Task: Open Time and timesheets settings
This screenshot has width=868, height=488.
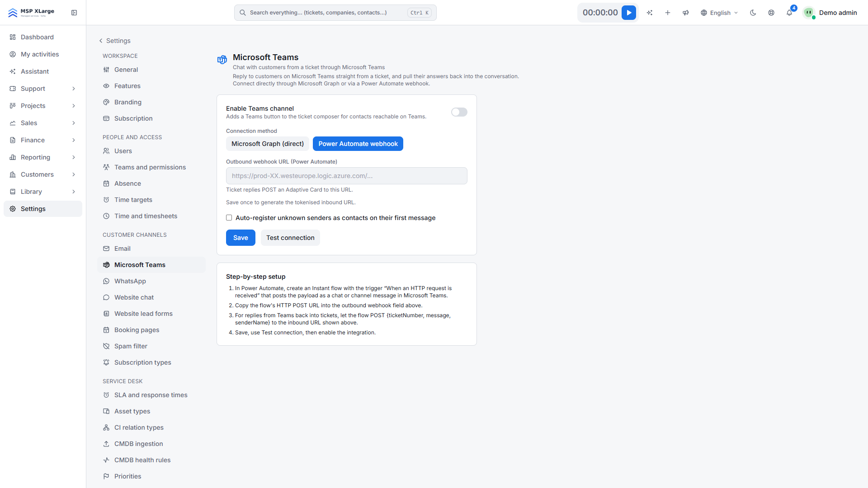Action: click(151, 216)
